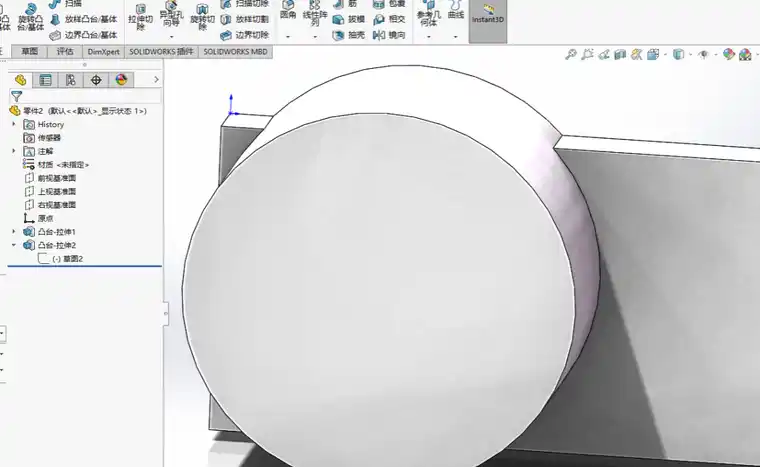Viewport: 760px width, 467px height.
Task: Open dropdown arrow beside Display Style cube
Action: point(690,54)
